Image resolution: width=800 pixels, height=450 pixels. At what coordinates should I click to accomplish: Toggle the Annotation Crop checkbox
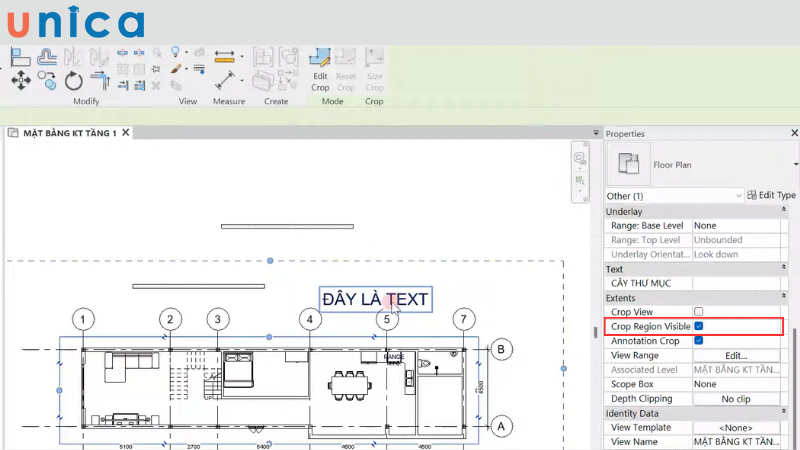(x=699, y=341)
